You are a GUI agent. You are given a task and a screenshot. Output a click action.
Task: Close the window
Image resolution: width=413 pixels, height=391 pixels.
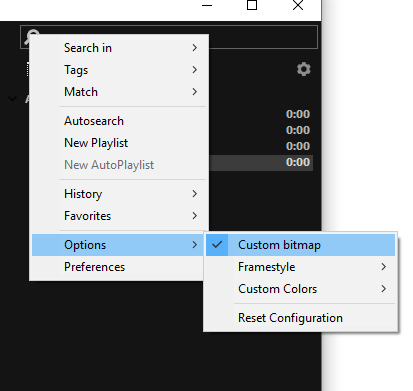coord(298,5)
